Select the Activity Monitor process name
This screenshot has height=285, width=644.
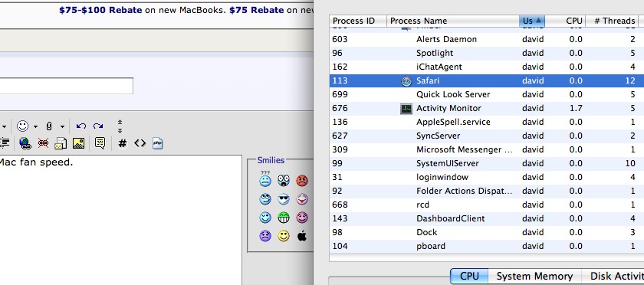449,109
